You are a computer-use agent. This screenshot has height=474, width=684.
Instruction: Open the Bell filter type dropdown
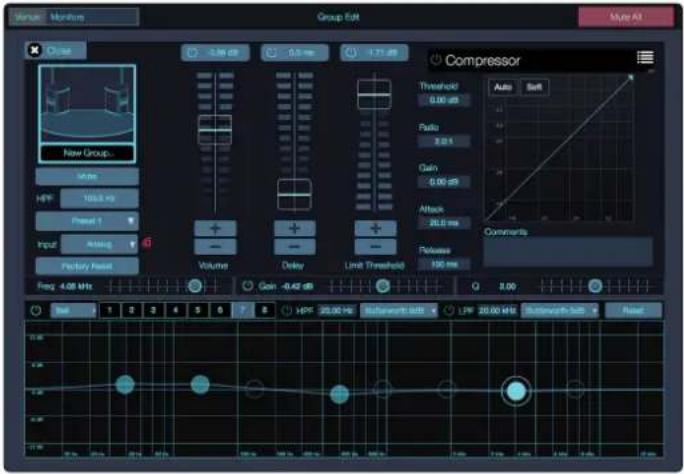73,310
